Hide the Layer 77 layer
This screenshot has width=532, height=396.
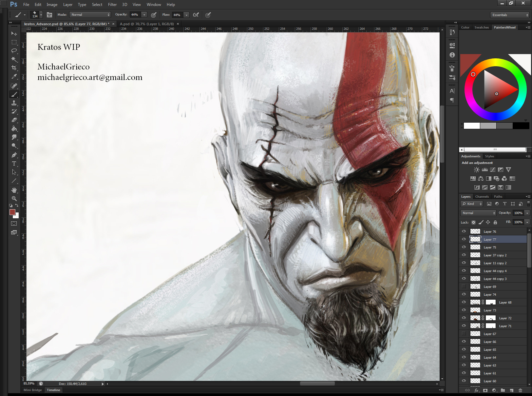point(464,239)
